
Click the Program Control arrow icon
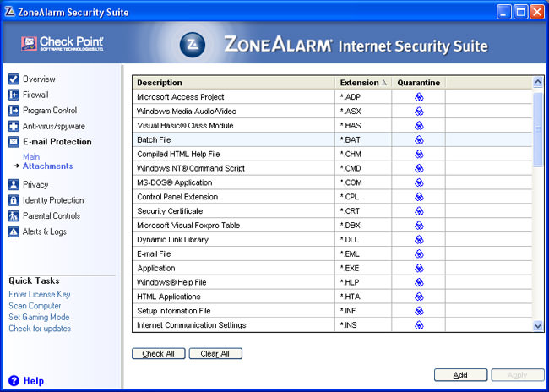[x=14, y=111]
